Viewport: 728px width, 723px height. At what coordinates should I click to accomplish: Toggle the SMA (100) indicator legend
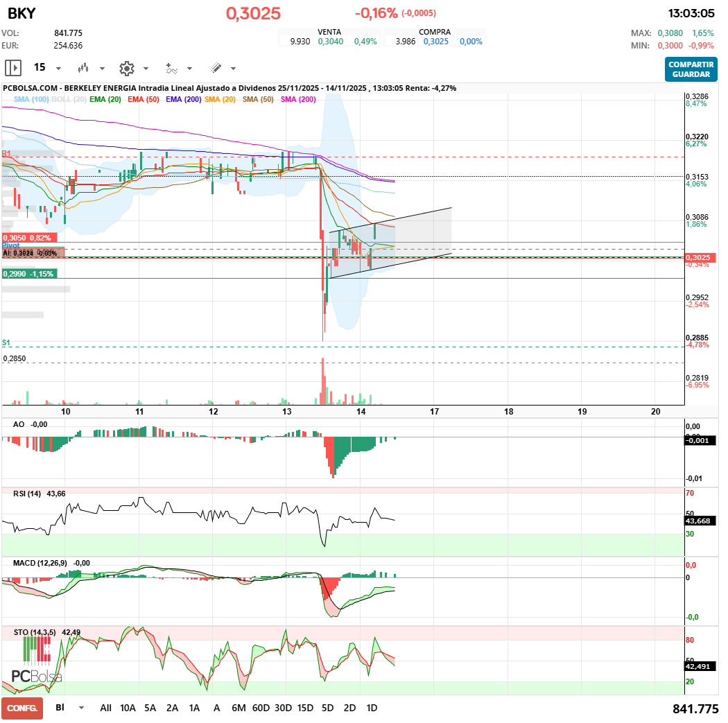point(31,99)
